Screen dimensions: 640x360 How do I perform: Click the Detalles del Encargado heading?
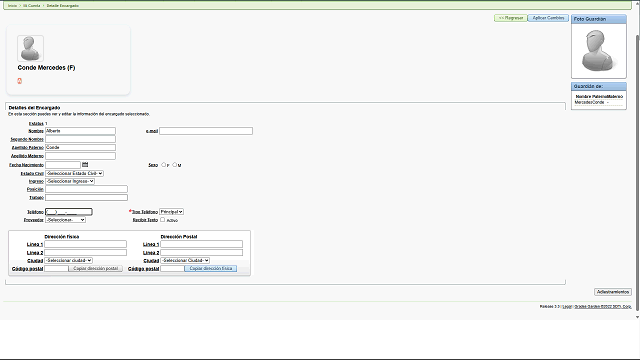(34, 108)
